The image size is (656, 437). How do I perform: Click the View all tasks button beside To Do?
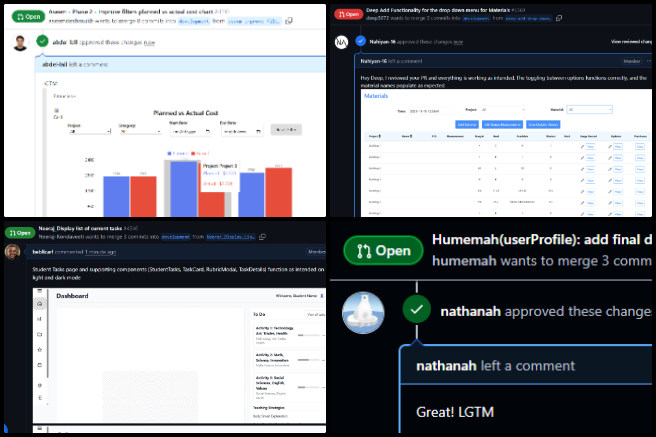[316, 314]
